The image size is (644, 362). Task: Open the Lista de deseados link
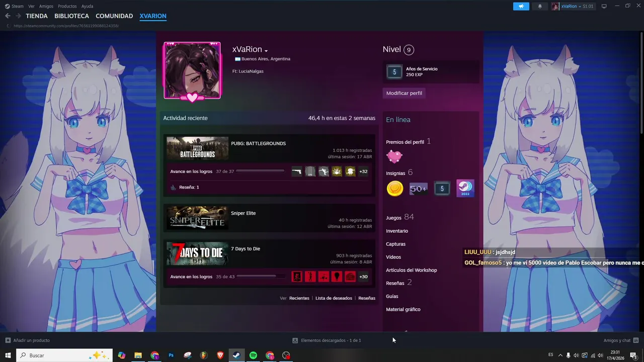coord(334,298)
